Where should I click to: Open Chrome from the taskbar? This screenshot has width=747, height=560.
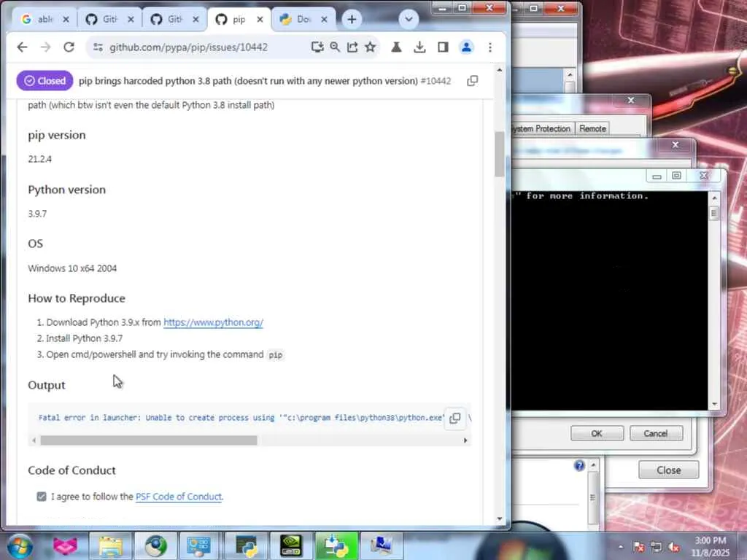[x=156, y=546]
